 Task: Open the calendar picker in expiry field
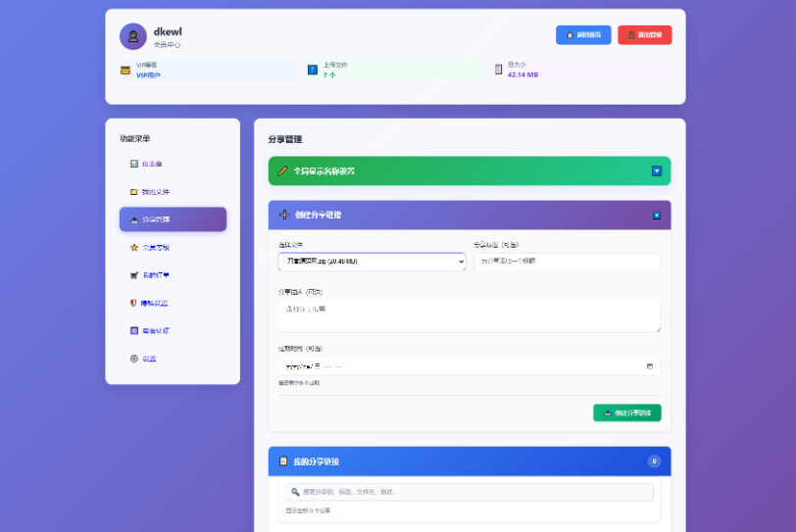pos(649,366)
